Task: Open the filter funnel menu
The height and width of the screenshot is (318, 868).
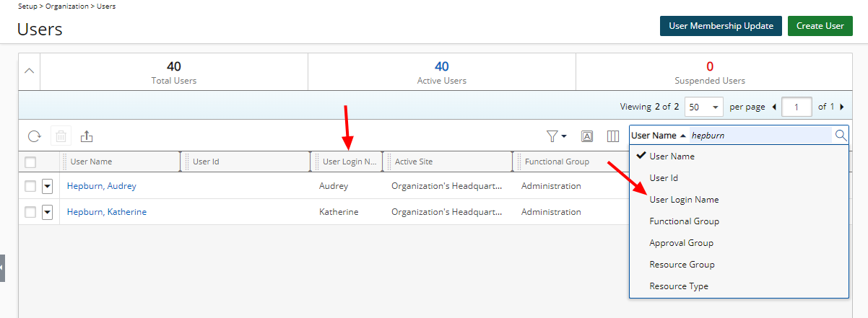Action: click(x=556, y=136)
